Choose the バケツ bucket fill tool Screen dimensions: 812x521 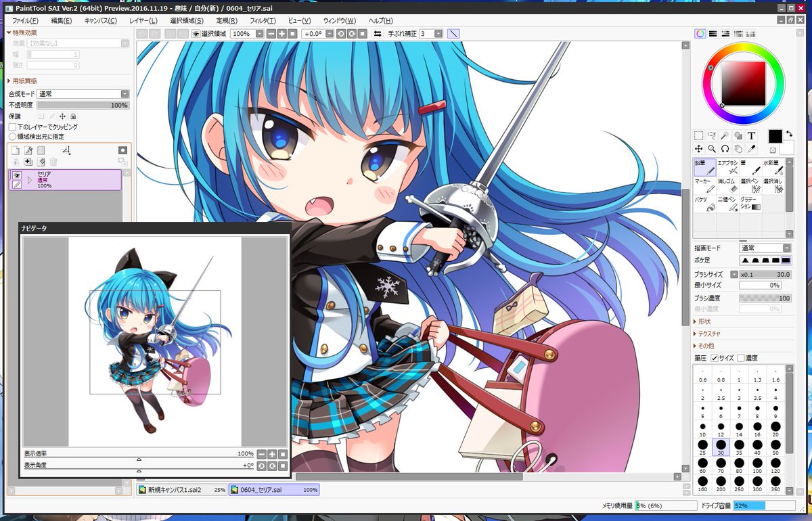[704, 204]
